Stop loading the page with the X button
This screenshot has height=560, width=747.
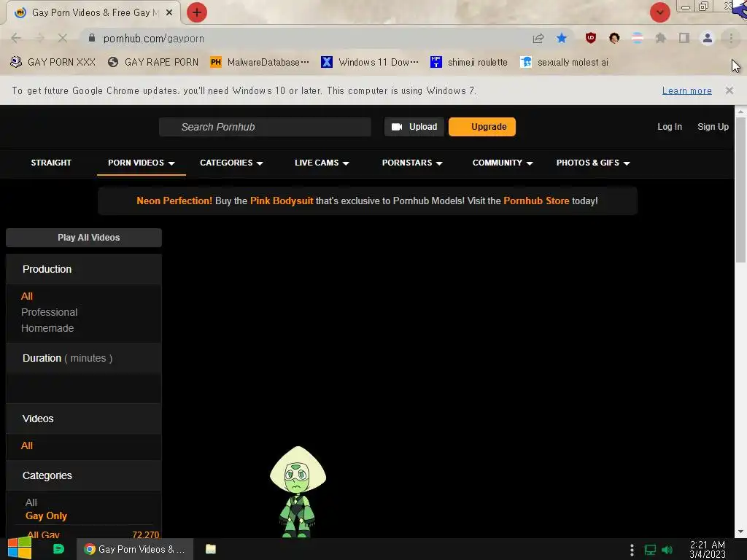point(63,38)
